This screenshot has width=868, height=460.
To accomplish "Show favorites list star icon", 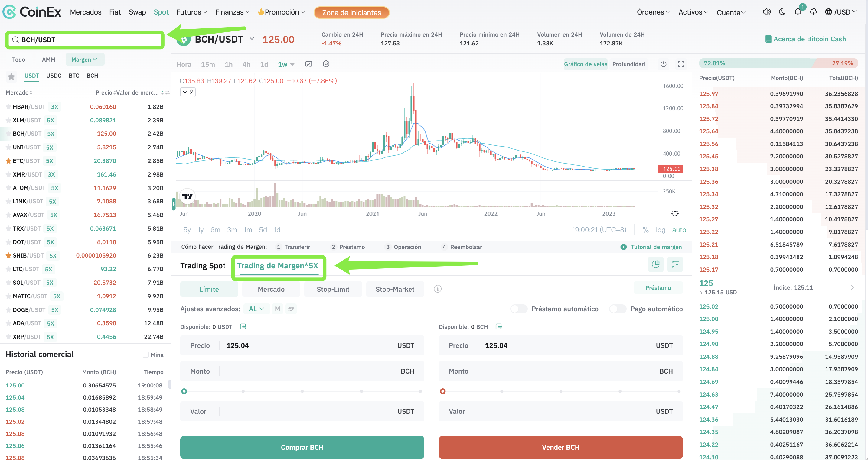I will click(11, 76).
